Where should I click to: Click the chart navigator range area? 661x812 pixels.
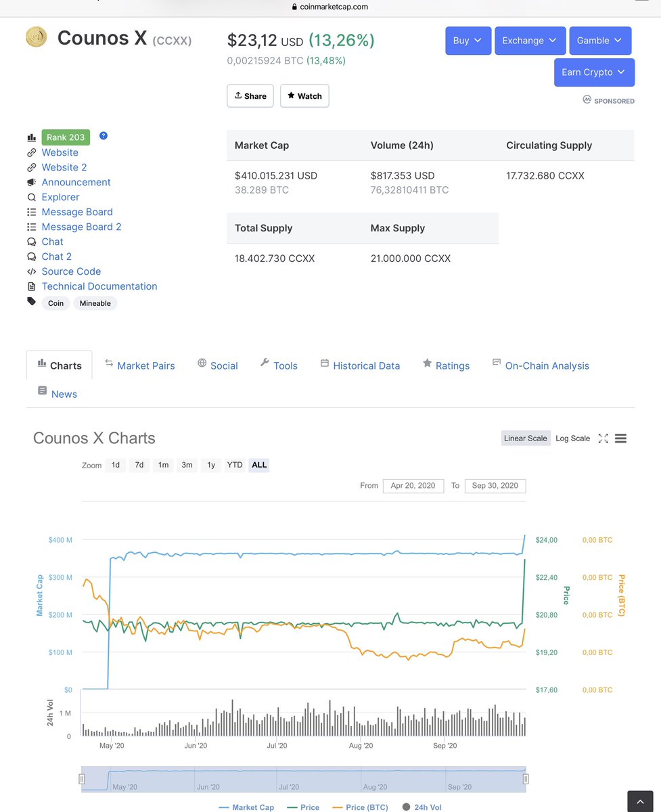click(x=304, y=779)
